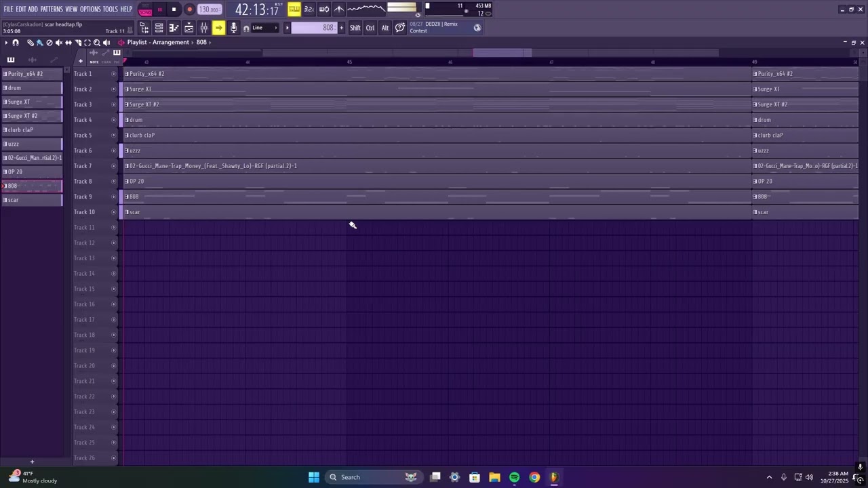
Task: Open the Browser panel icon in top toolbar
Action: 144,28
